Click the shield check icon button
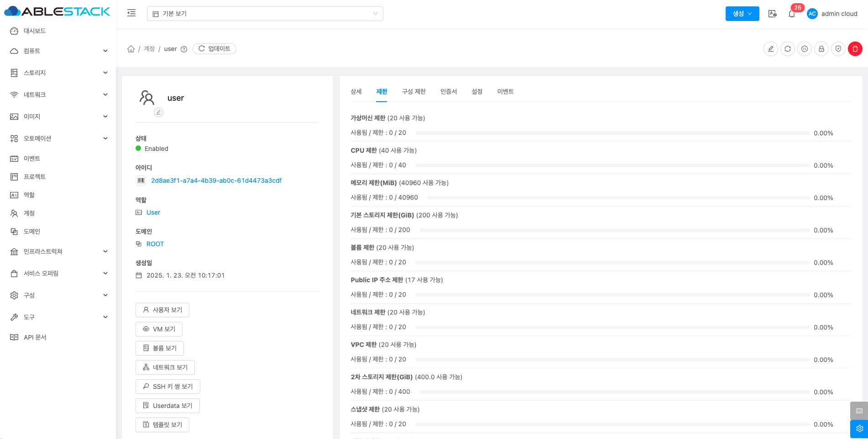 point(838,49)
